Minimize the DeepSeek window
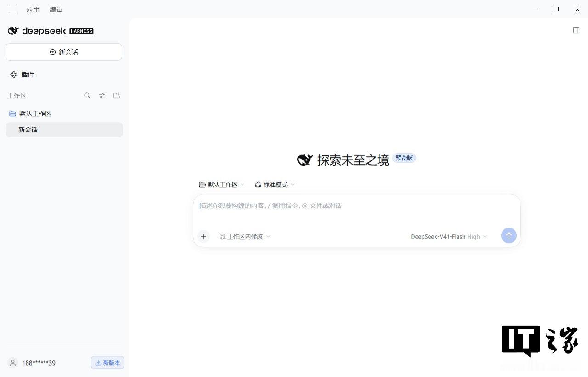Image resolution: width=588 pixels, height=377 pixels. pyautogui.click(x=535, y=9)
